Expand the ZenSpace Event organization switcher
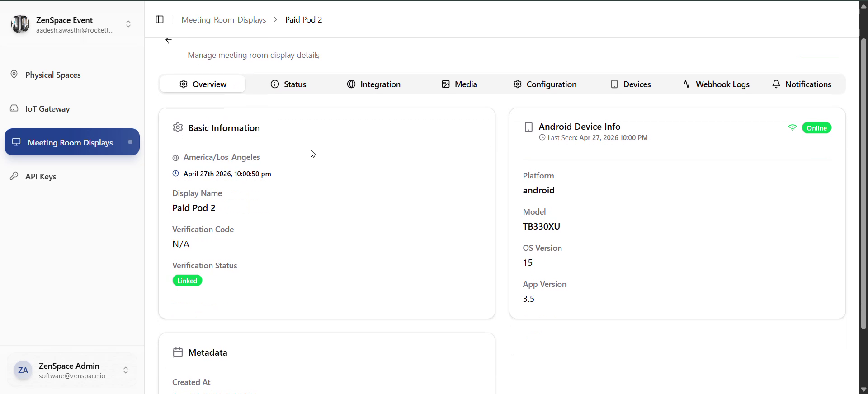 click(128, 24)
